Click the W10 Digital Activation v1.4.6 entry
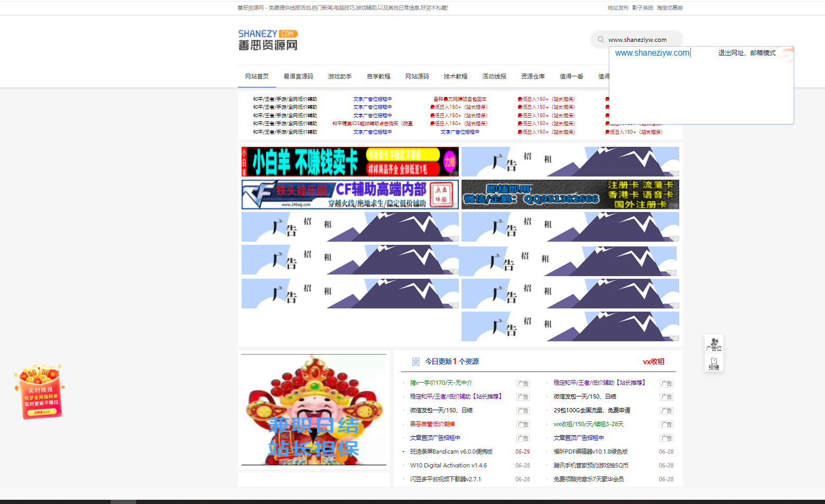Image resolution: width=825 pixels, height=504 pixels. coord(448,465)
